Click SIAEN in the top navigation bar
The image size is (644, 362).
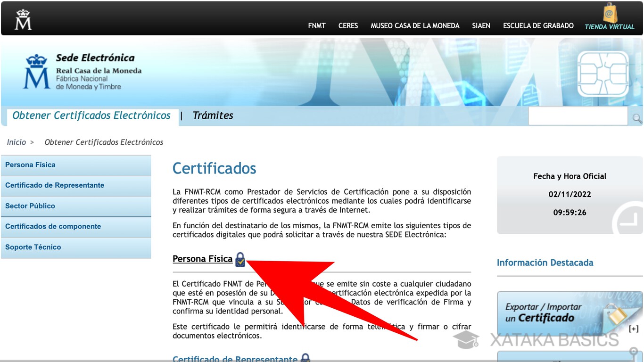[481, 26]
